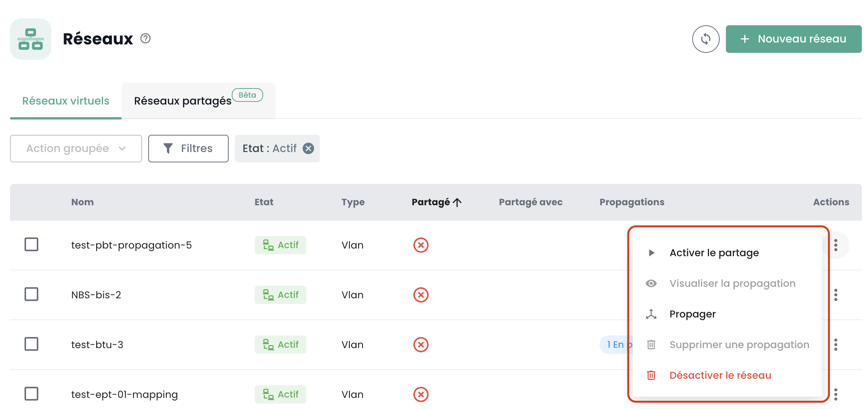This screenshot has width=868, height=409.
Task: Select Désactiver le réseau in menu
Action: [720, 375]
